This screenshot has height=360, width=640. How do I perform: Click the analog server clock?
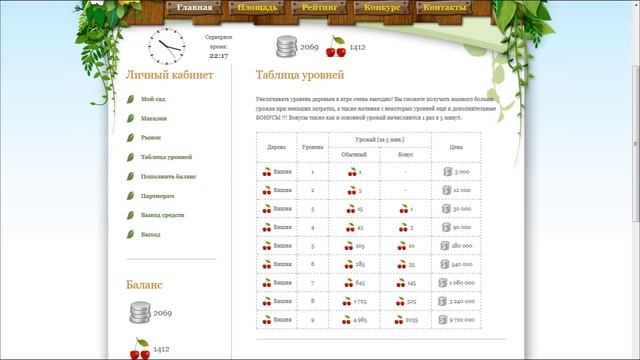coord(167,46)
